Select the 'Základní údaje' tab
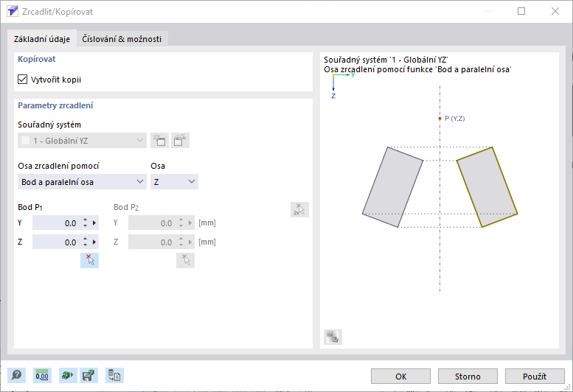Viewport: 573px width, 392px height. 42,38
